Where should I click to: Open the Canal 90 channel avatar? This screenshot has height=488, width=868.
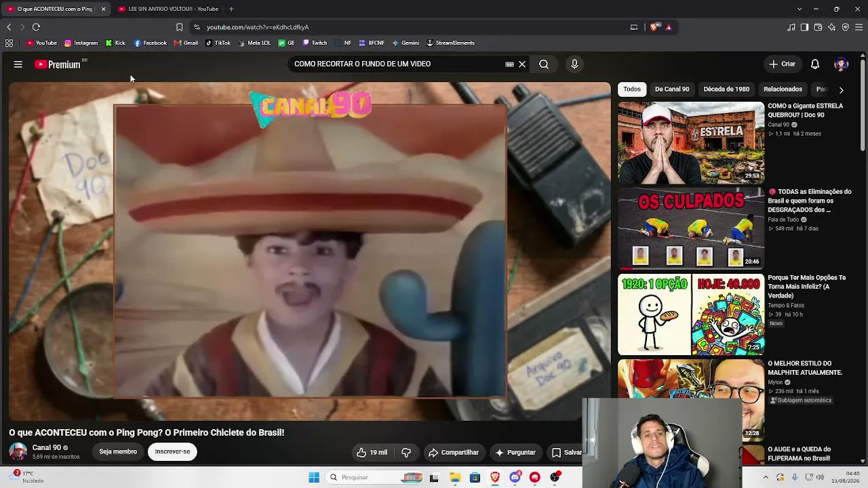18,452
